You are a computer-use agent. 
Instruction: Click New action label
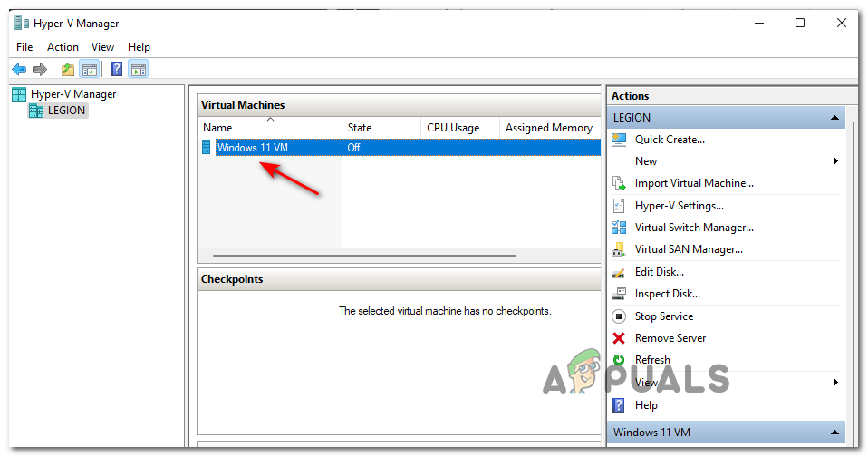click(x=646, y=161)
